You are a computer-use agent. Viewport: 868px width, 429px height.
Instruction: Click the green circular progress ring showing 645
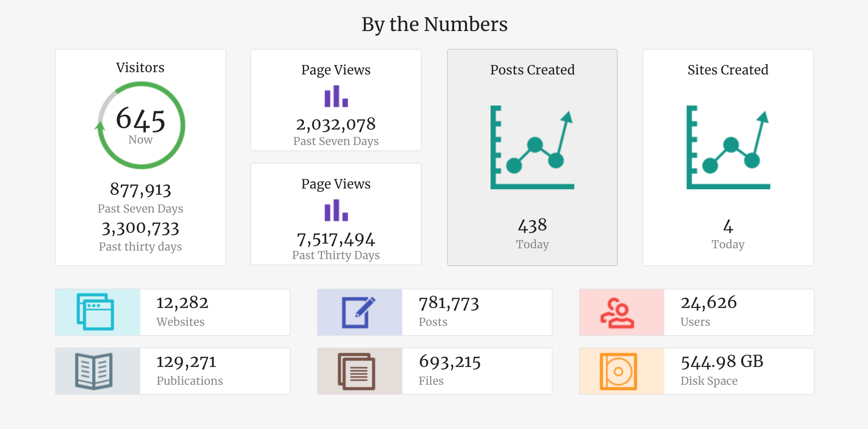coord(140,125)
